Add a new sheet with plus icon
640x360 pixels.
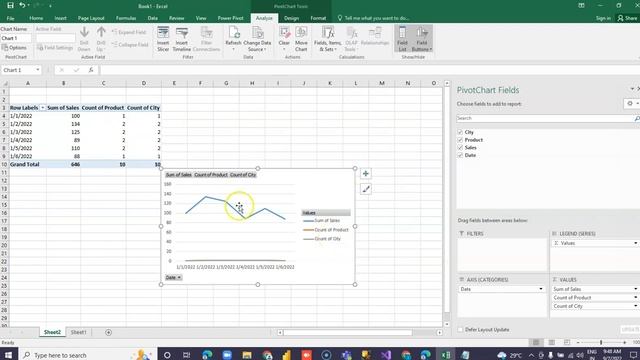coord(108,332)
